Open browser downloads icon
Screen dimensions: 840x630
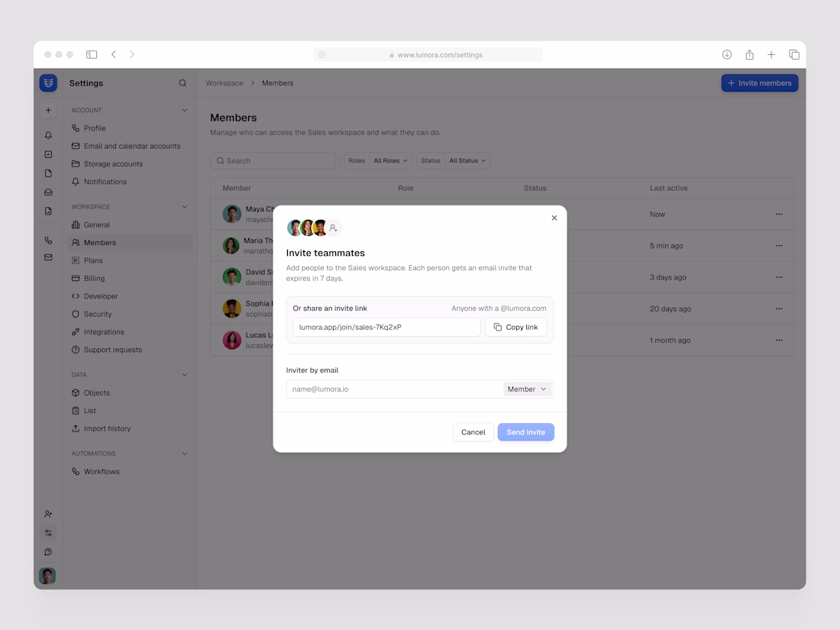pos(727,55)
